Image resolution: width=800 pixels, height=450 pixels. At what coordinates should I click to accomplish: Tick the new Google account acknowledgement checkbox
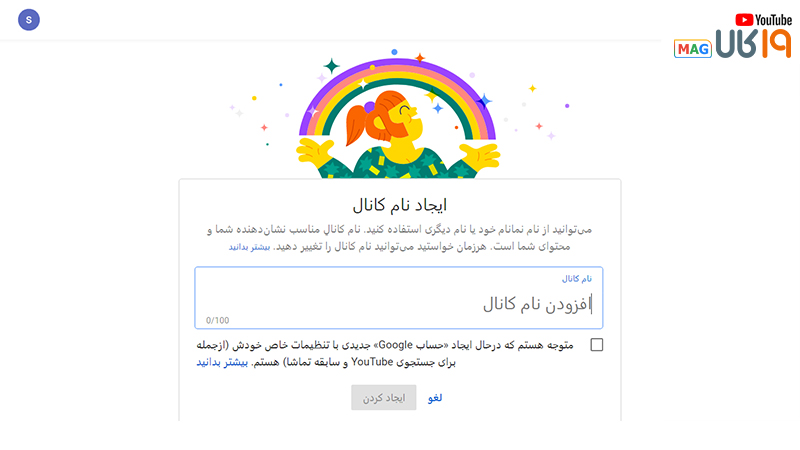tap(597, 345)
